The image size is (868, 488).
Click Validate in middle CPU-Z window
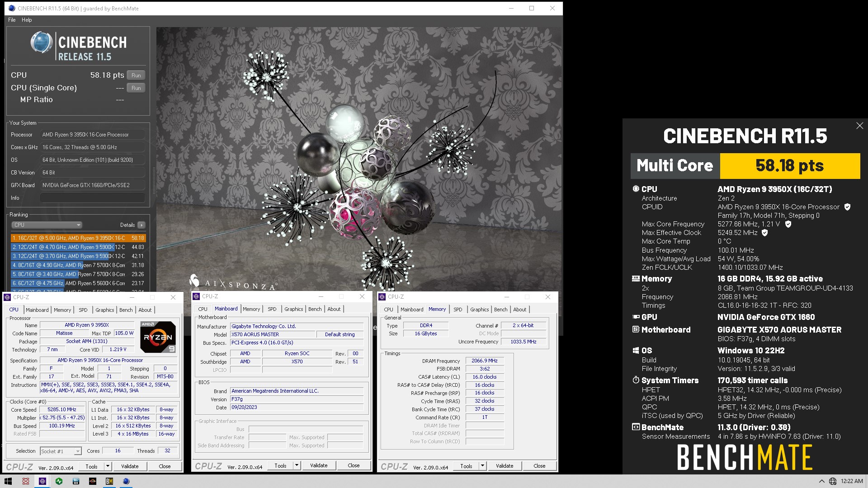click(x=319, y=465)
